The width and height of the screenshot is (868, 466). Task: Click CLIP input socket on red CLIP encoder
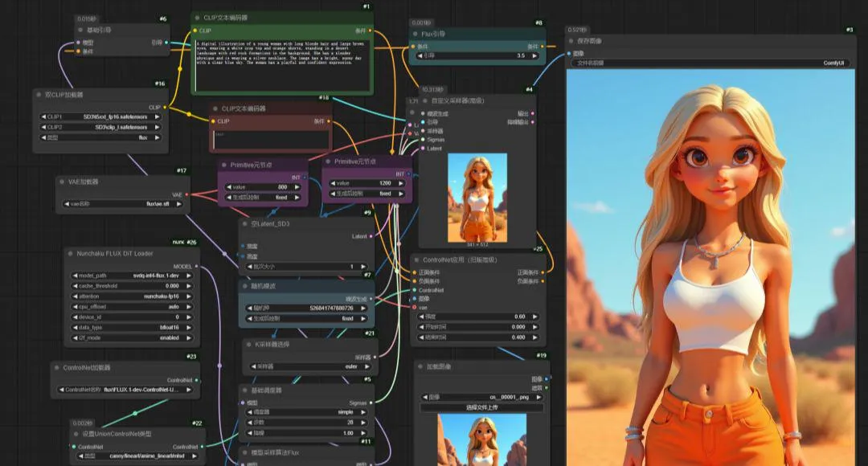[x=213, y=121]
